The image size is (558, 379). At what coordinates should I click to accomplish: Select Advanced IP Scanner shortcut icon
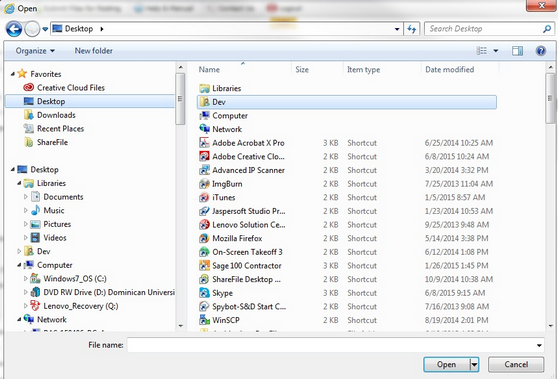tap(204, 170)
